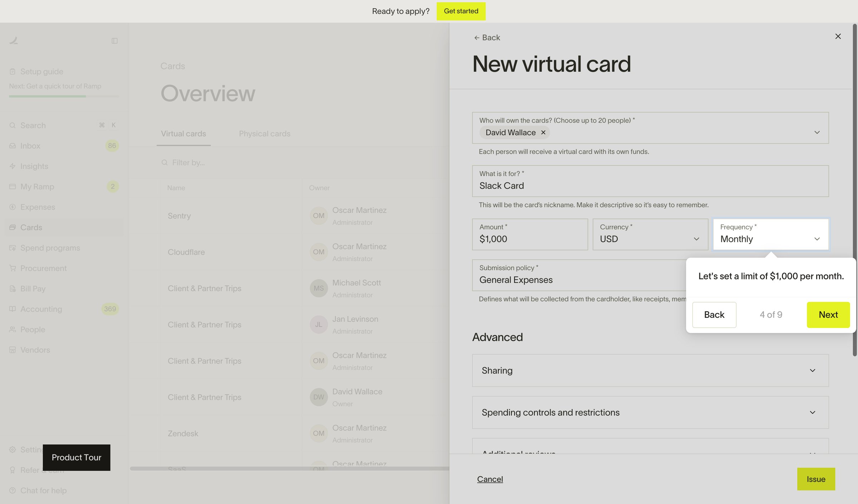Expand Spending controls and restrictions

650,412
